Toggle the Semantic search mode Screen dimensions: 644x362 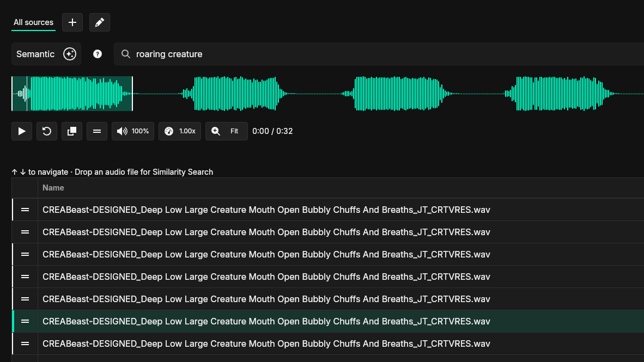pyautogui.click(x=46, y=54)
